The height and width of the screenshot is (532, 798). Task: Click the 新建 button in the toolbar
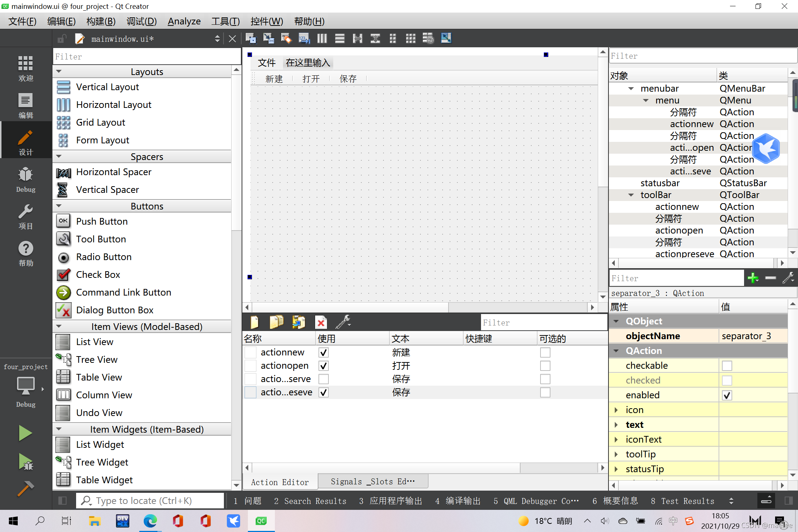coord(274,78)
